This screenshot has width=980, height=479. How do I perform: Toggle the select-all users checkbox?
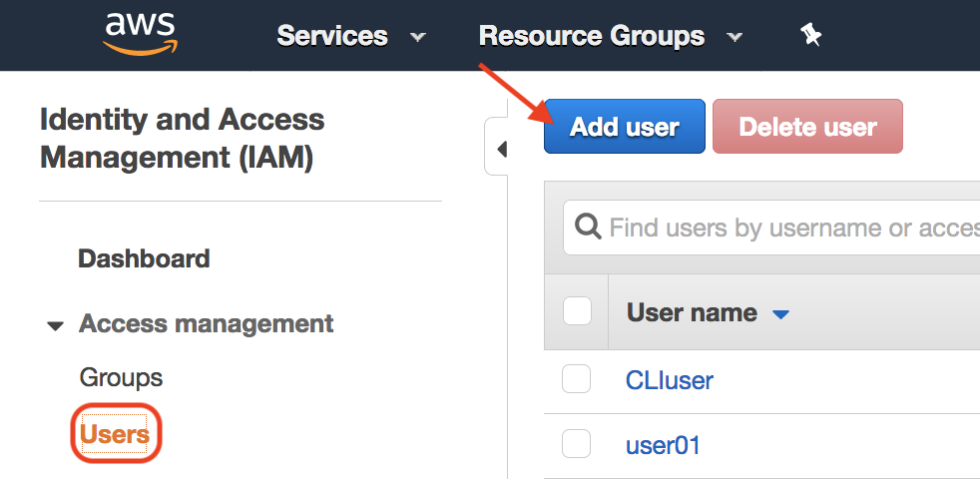[x=578, y=310]
